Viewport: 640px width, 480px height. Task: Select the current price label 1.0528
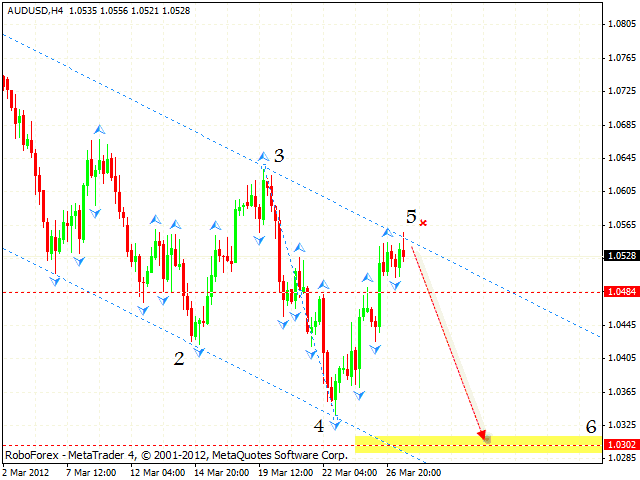click(622, 256)
